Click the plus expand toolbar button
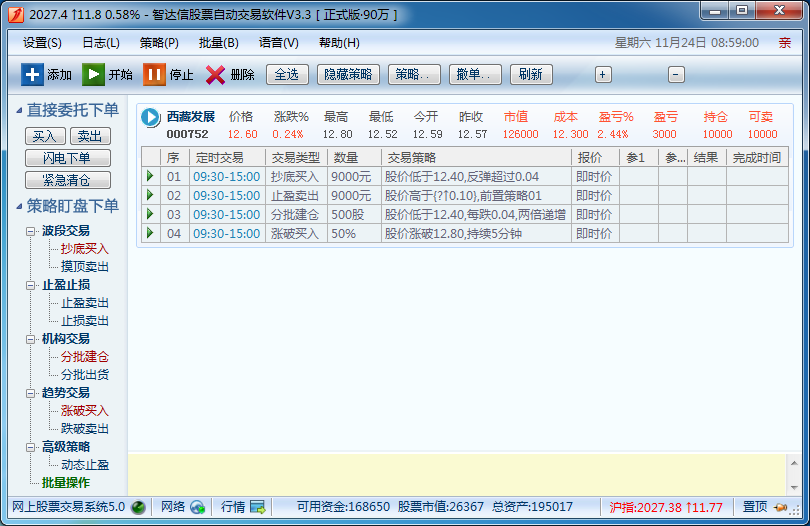The height and width of the screenshot is (526, 810). [x=602, y=75]
